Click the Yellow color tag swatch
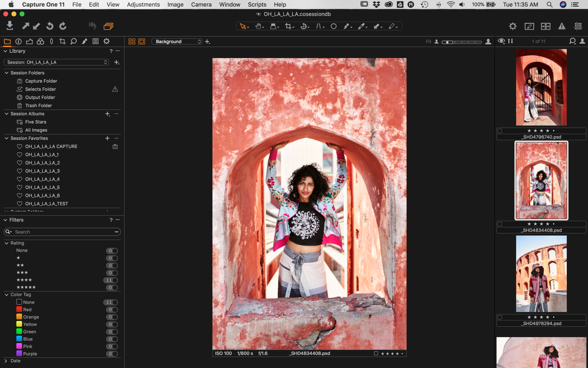This screenshot has width=588, height=368. click(19, 324)
